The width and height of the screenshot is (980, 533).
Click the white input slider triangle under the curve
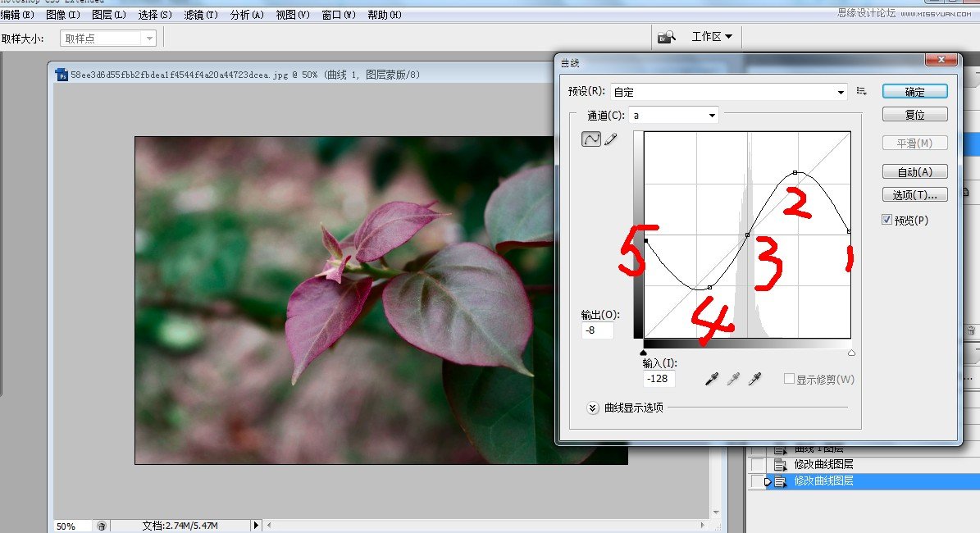tap(851, 353)
